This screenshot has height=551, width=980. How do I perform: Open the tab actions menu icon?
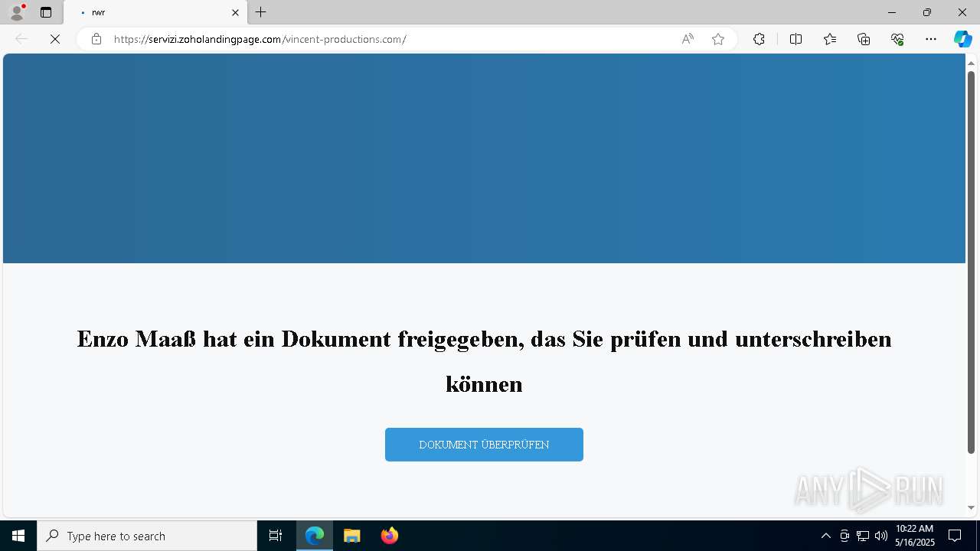[x=46, y=12]
